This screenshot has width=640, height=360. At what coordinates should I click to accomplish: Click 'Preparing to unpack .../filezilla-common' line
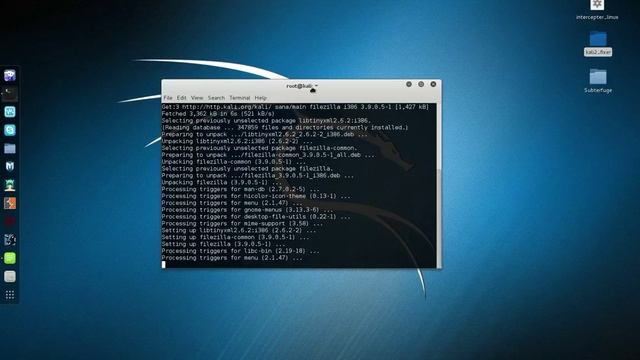(x=268, y=155)
